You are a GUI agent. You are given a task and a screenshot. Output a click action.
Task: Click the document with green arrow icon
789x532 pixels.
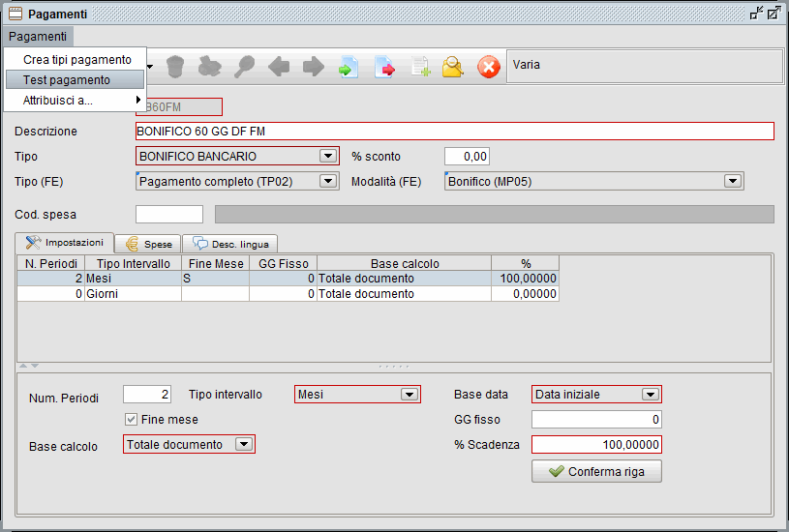349,67
